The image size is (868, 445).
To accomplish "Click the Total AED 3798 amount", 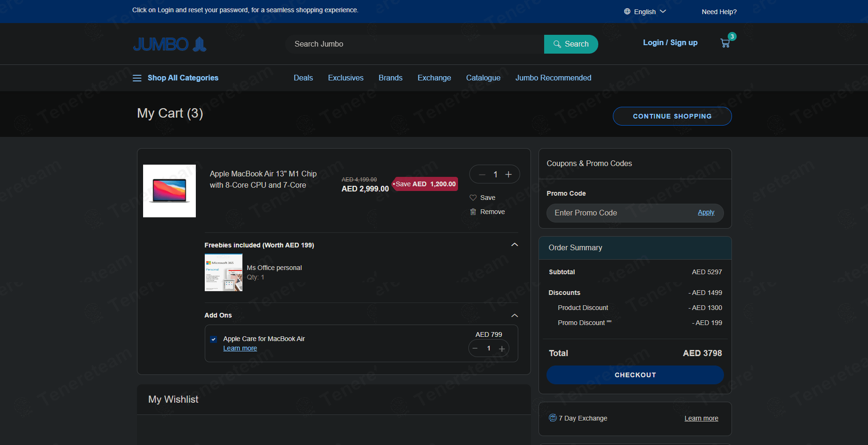I will [702, 353].
